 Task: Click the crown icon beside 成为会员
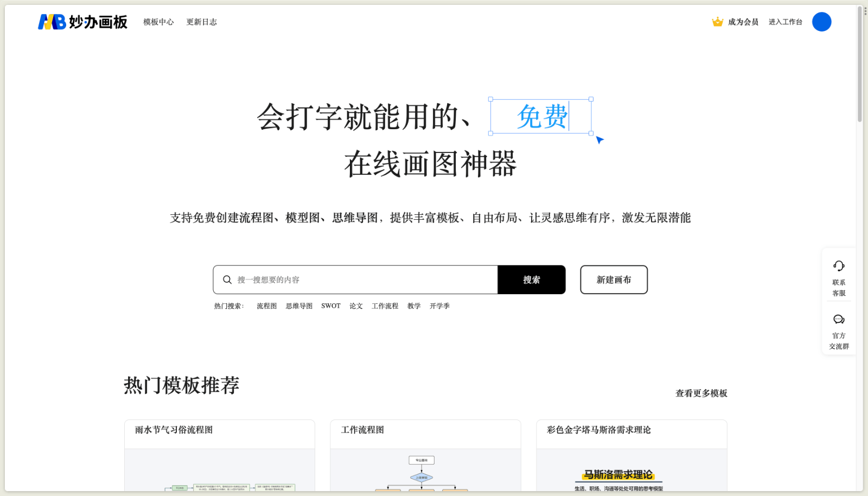pyautogui.click(x=717, y=22)
